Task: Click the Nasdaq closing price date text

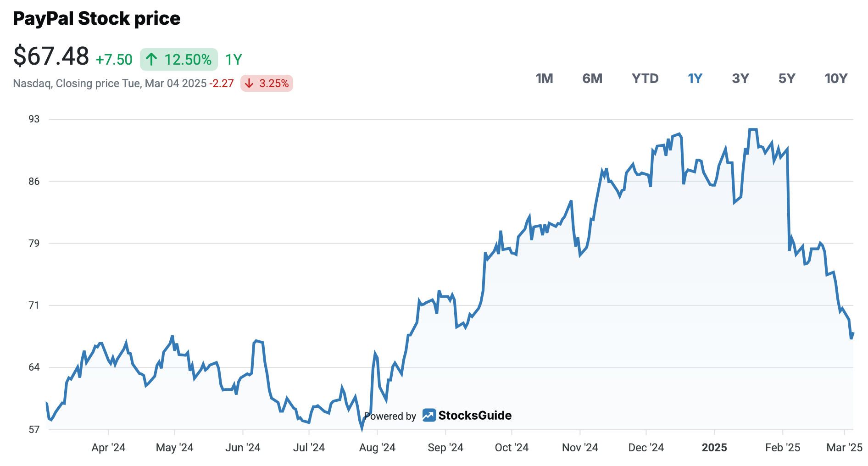Action: (x=110, y=83)
